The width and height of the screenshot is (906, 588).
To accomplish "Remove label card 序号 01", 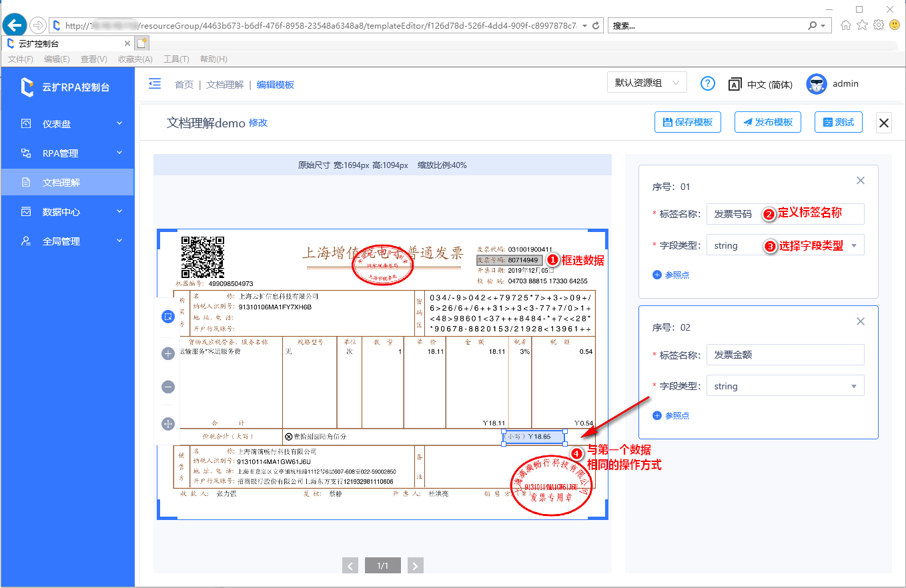I will click(861, 181).
